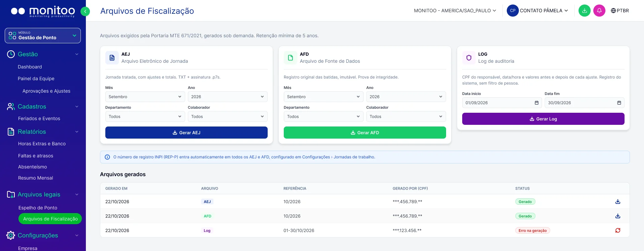Open the Monitoo America/Sao_Paulo workspace dropdown

pyautogui.click(x=455, y=11)
